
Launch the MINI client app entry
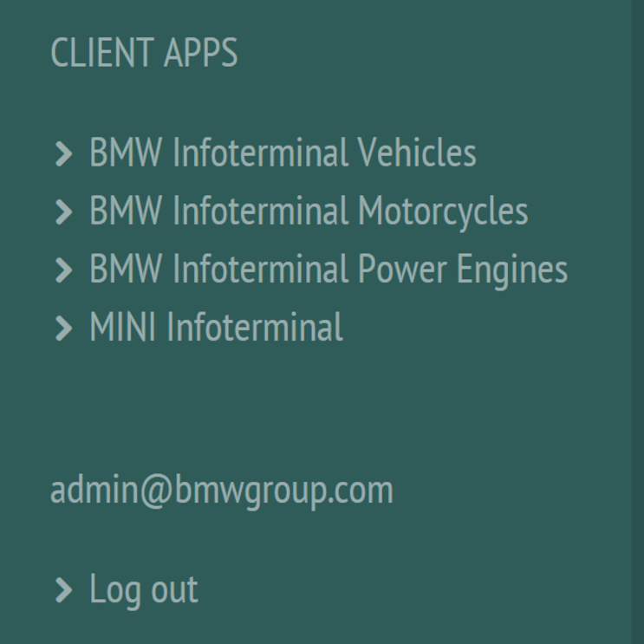tap(216, 328)
